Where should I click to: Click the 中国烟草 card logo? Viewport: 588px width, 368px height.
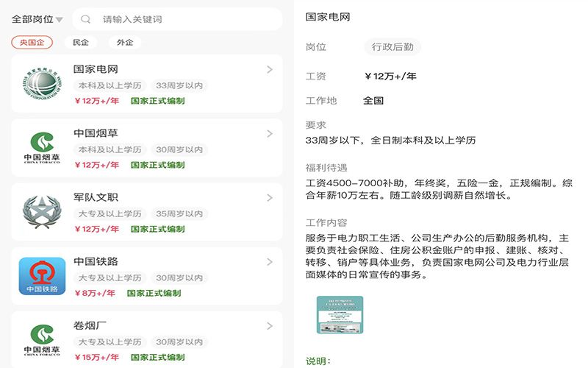(x=42, y=148)
